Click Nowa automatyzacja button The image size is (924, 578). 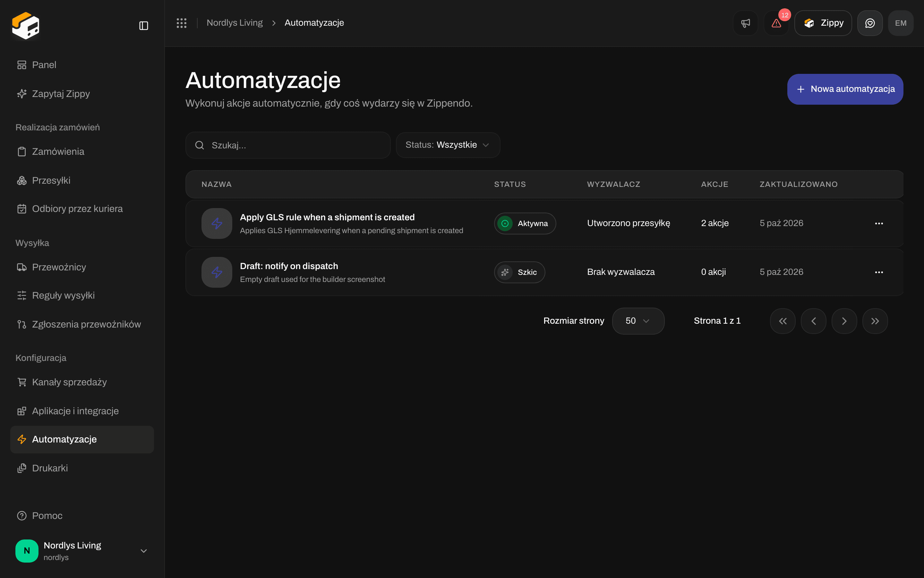pos(845,89)
